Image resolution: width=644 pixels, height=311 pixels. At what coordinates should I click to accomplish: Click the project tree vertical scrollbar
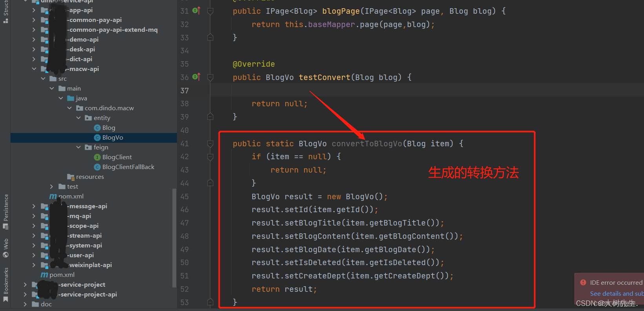(174, 238)
